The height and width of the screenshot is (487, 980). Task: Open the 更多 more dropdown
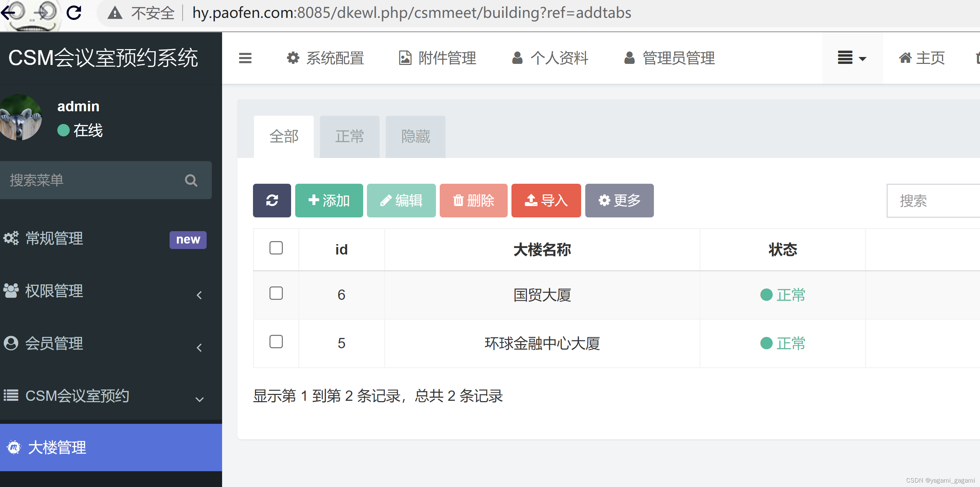619,201
